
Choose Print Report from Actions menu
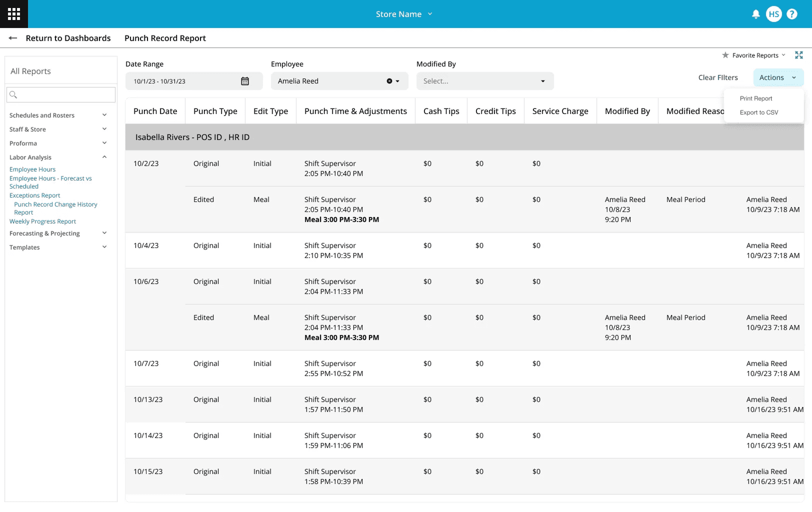point(756,98)
